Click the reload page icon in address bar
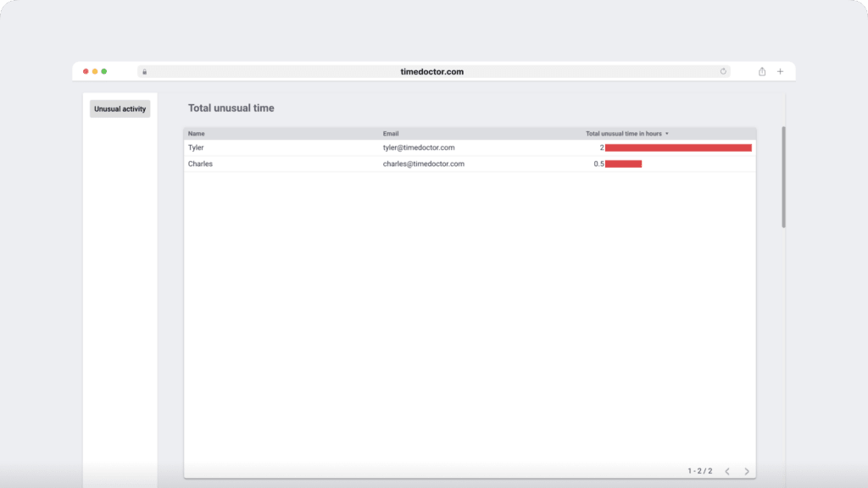Viewport: 868px width, 488px height. click(x=723, y=72)
